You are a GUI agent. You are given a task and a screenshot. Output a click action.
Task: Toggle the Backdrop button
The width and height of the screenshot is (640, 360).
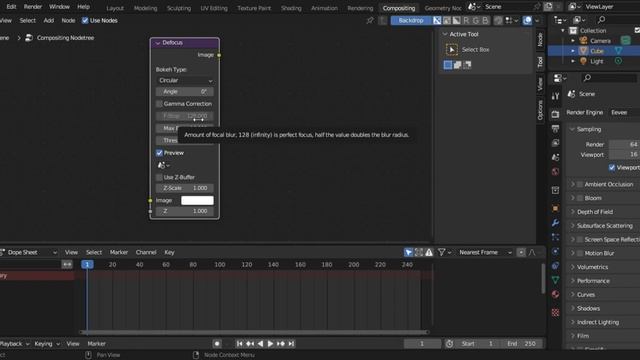[411, 20]
